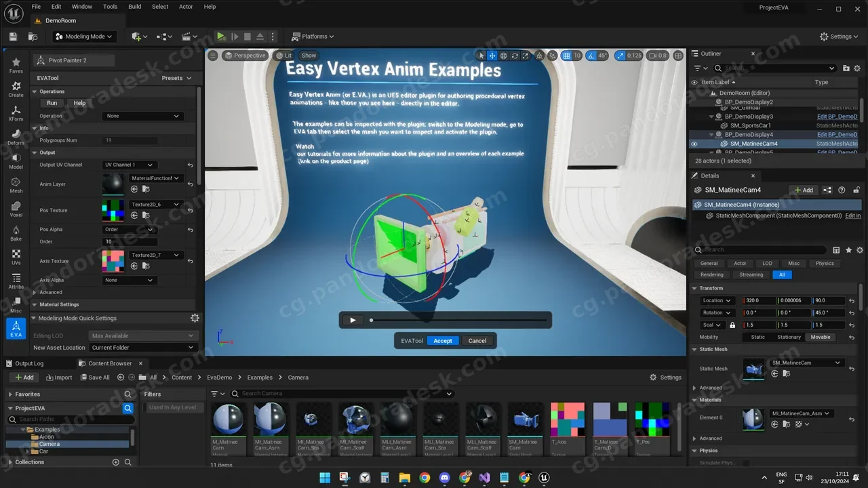Click the animation preview timeline slider

458,320
